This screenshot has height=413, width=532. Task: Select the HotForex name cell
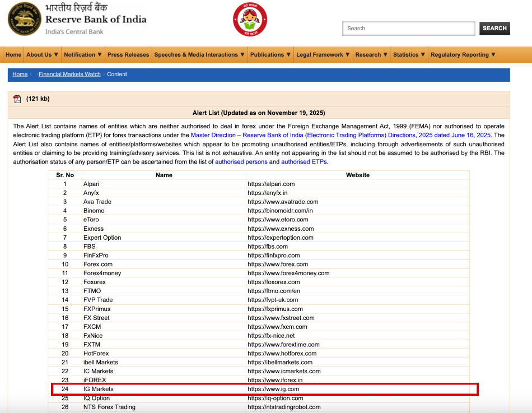pyautogui.click(x=164, y=354)
